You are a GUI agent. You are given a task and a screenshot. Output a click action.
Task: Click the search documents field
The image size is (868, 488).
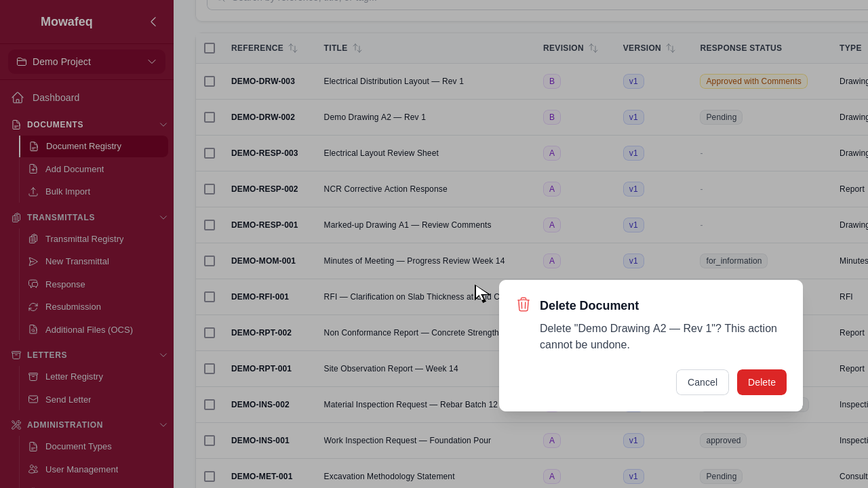(x=407, y=1)
